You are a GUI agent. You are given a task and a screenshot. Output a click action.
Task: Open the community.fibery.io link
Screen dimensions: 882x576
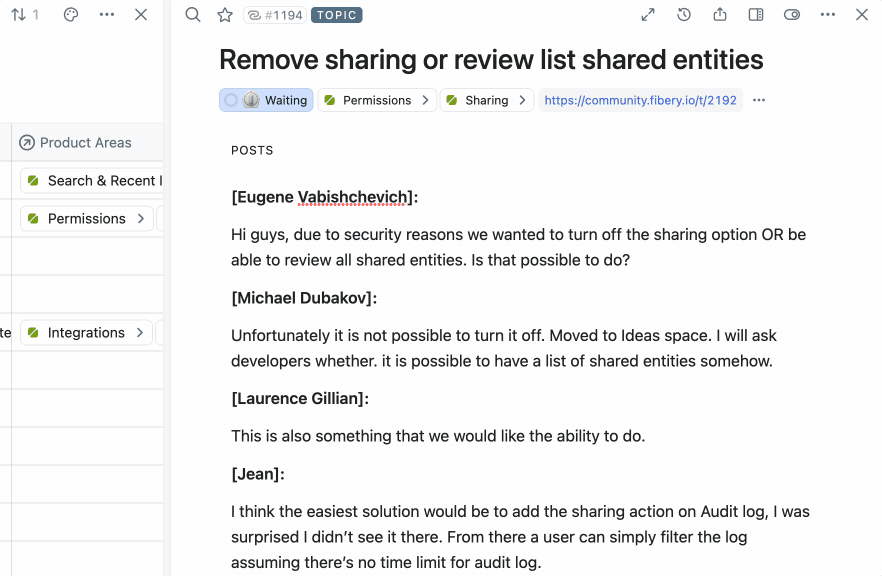tap(640, 100)
